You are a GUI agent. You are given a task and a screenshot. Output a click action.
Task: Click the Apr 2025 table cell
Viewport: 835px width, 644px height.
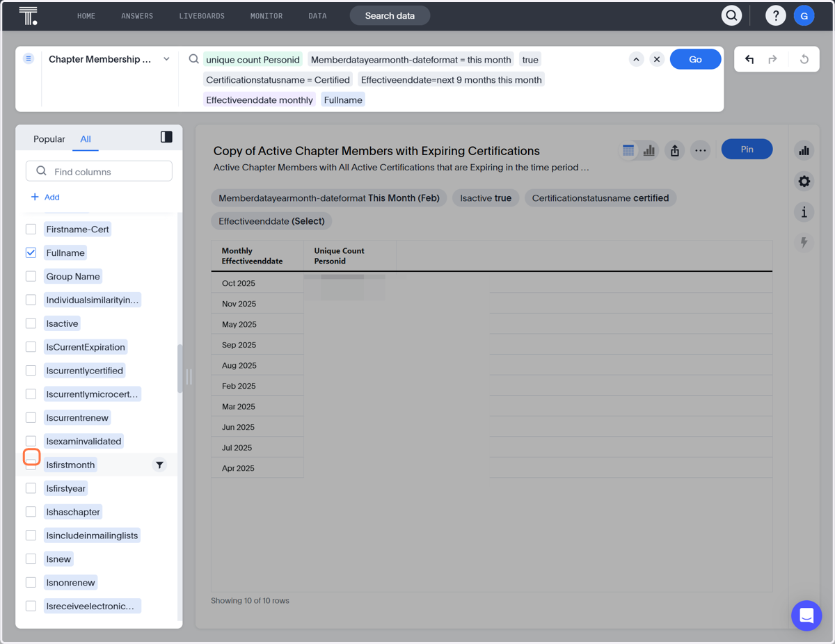257,468
